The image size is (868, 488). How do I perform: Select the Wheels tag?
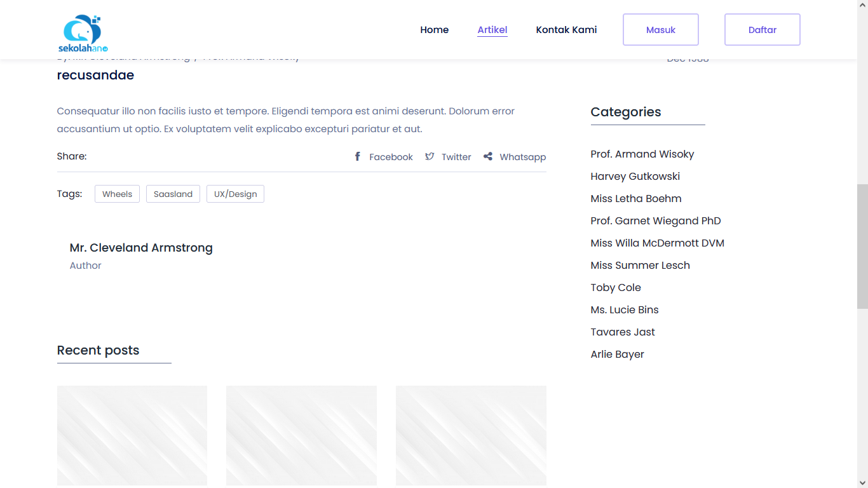pyautogui.click(x=117, y=194)
